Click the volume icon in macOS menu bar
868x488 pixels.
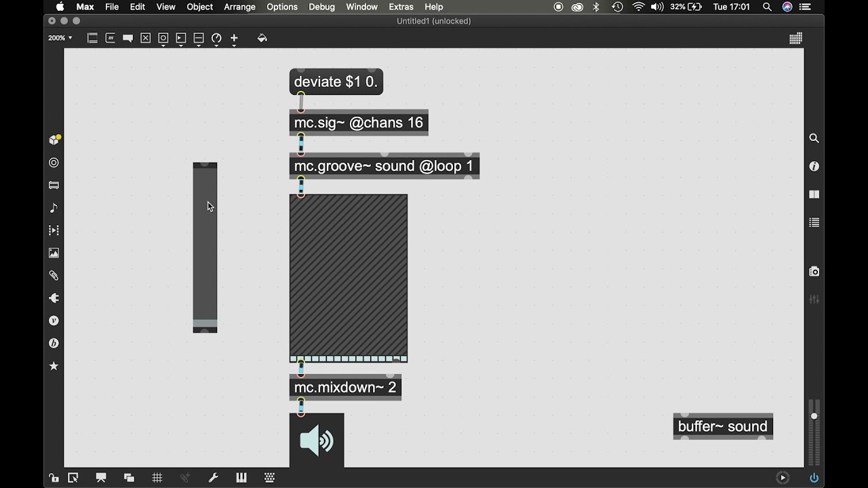[x=657, y=7]
